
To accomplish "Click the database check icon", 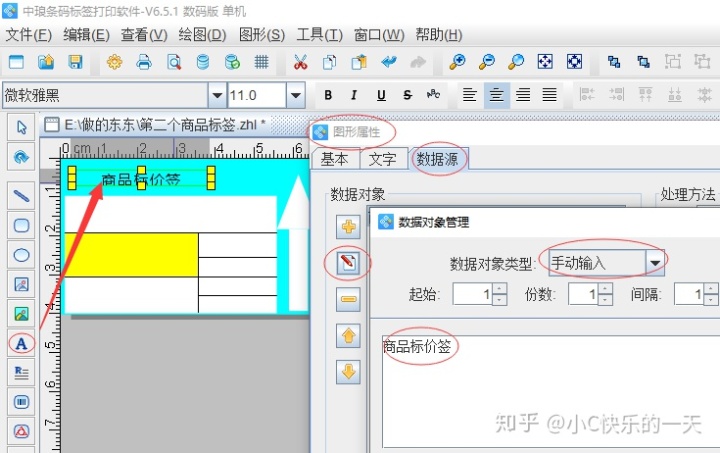I will (232, 62).
